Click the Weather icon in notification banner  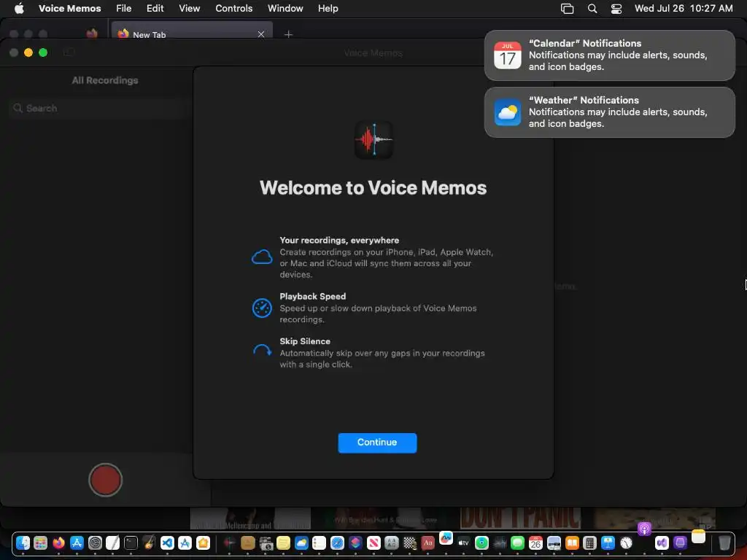coord(508,112)
